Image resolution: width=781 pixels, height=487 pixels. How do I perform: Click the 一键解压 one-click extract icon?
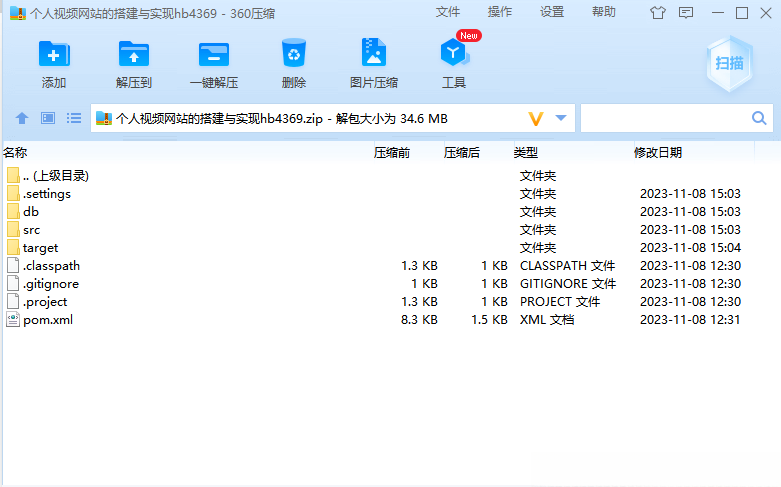pos(214,54)
